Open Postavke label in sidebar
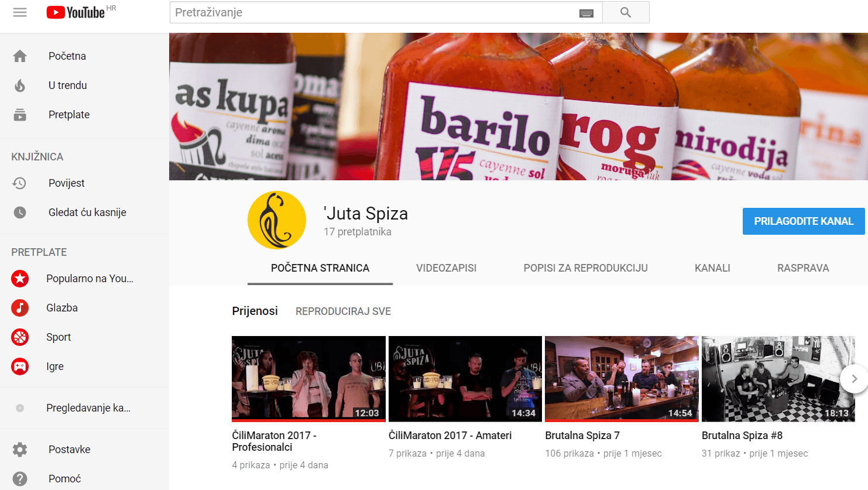868x490 pixels. point(69,450)
